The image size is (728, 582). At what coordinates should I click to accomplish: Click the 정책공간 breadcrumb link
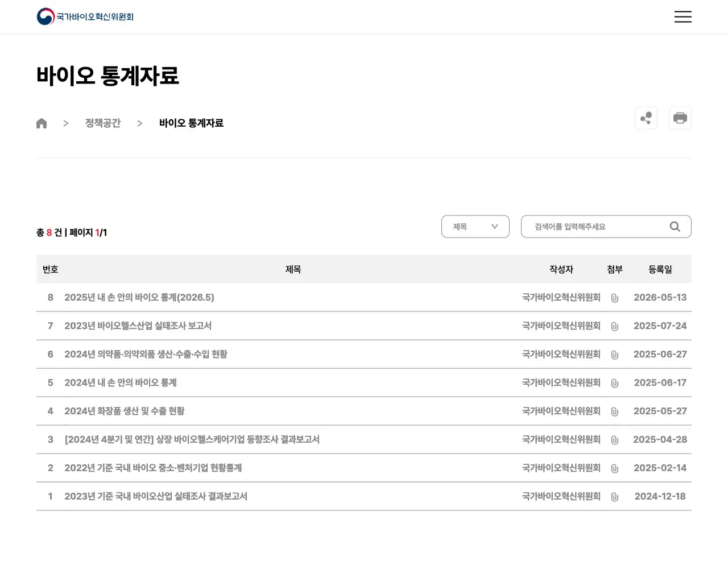coord(103,123)
